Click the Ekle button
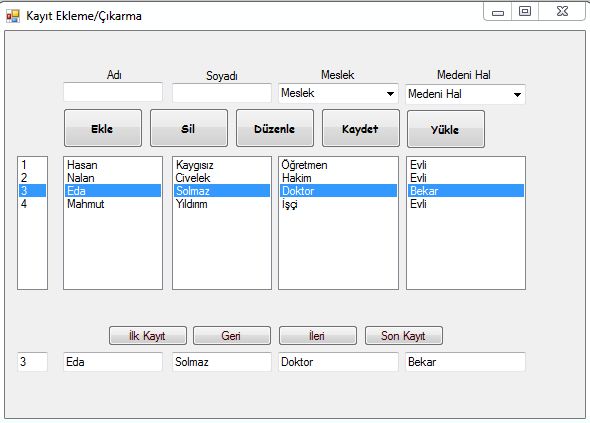This screenshot has width=590, height=423. tap(103, 128)
